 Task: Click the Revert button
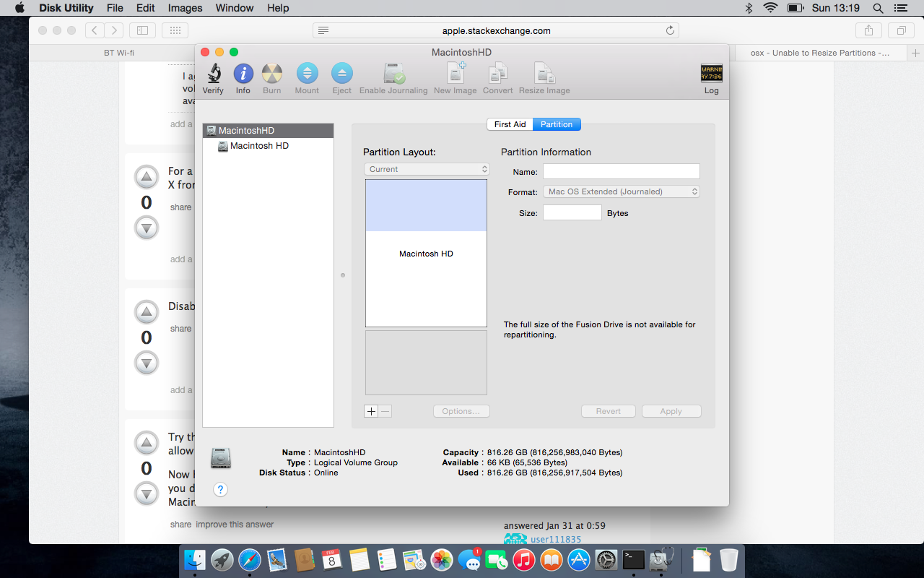tap(609, 411)
